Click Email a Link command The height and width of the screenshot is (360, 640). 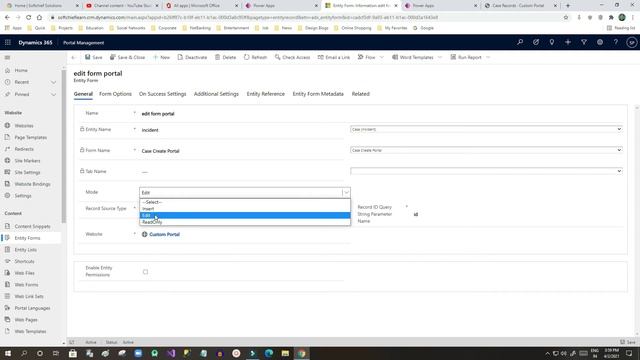pyautogui.click(x=333, y=58)
